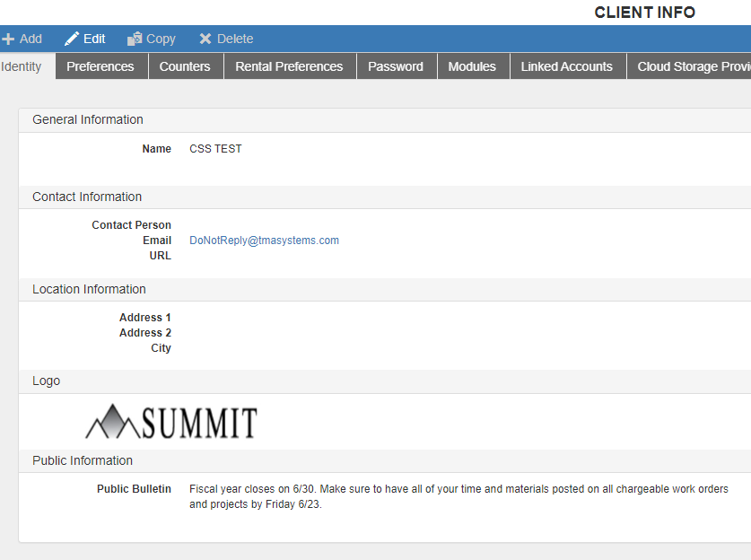Click the Delete X icon
Image resolution: width=751 pixels, height=560 pixels.
[x=205, y=39]
